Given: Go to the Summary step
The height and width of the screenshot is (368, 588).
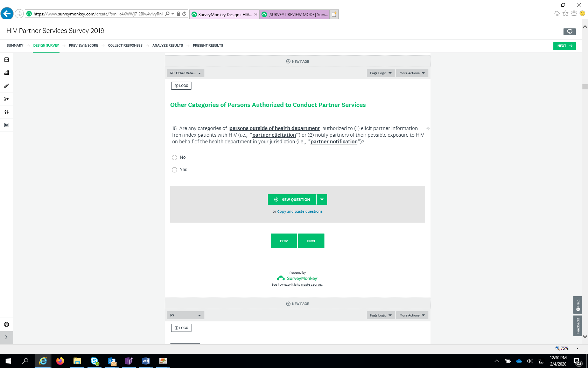Looking at the screenshot, I should [x=15, y=46].
